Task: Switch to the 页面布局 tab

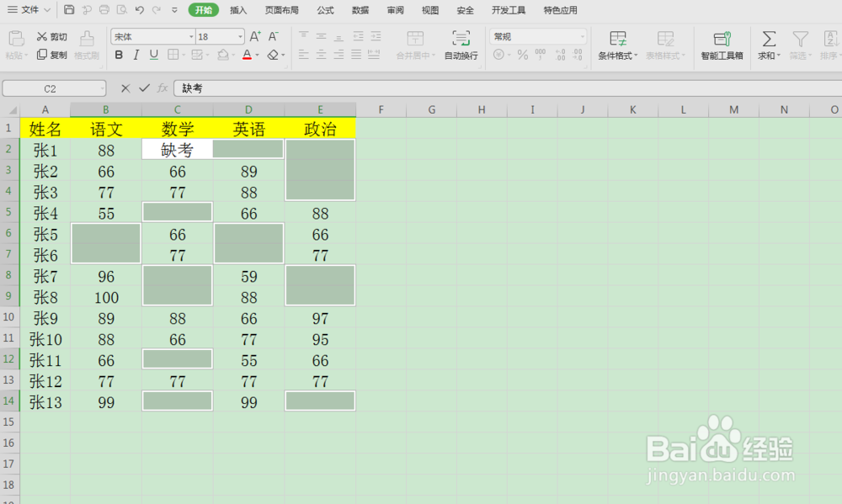Action: pos(282,10)
